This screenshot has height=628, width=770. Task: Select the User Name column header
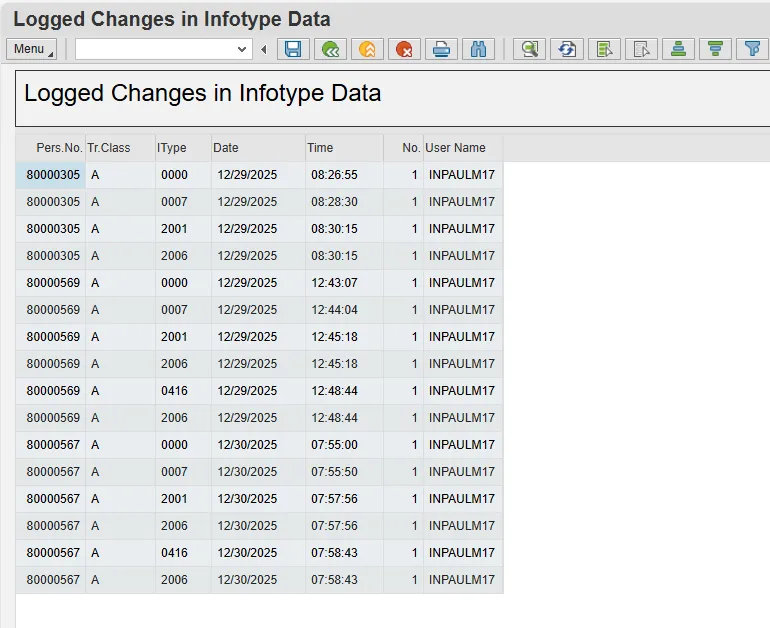pyautogui.click(x=456, y=148)
